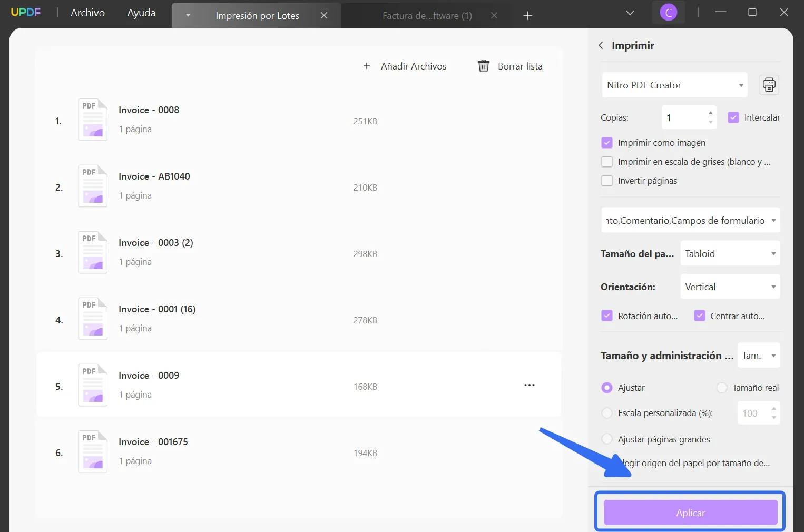804x532 pixels.
Task: Click the trash icon beside Borrar lista
Action: [x=483, y=66]
